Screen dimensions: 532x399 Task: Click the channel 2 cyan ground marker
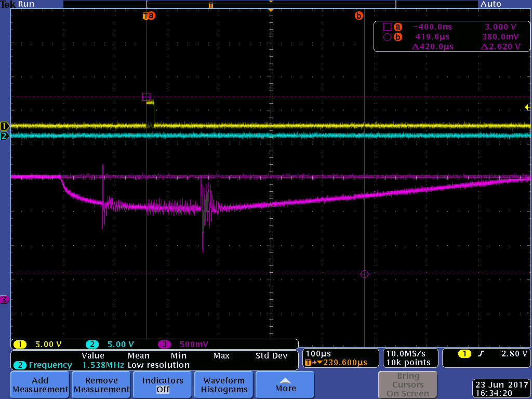pyautogui.click(x=4, y=136)
